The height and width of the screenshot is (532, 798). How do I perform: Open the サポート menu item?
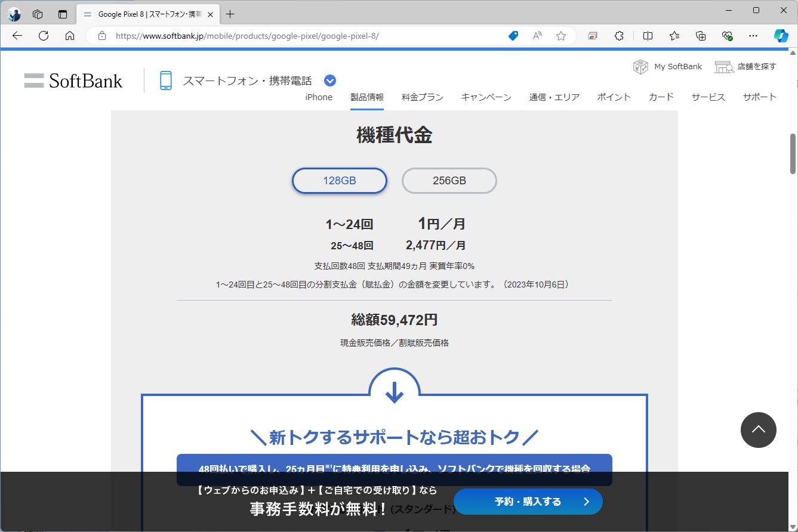click(760, 97)
